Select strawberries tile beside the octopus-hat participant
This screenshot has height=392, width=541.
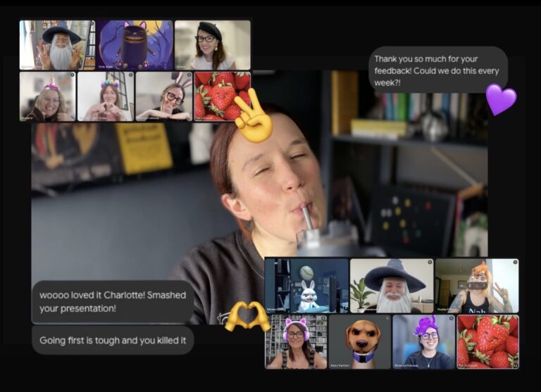pyautogui.click(x=488, y=341)
